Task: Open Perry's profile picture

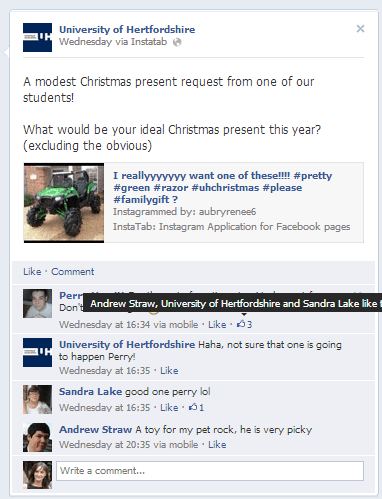Action: tap(37, 303)
